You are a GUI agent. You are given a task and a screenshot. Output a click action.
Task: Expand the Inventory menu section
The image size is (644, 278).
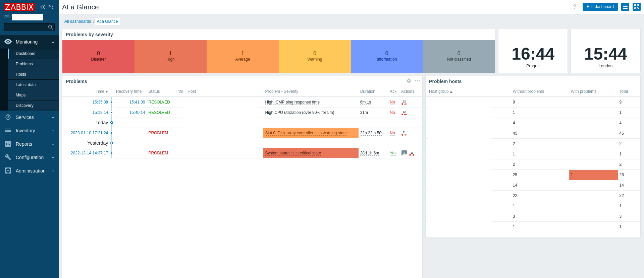tap(53, 131)
